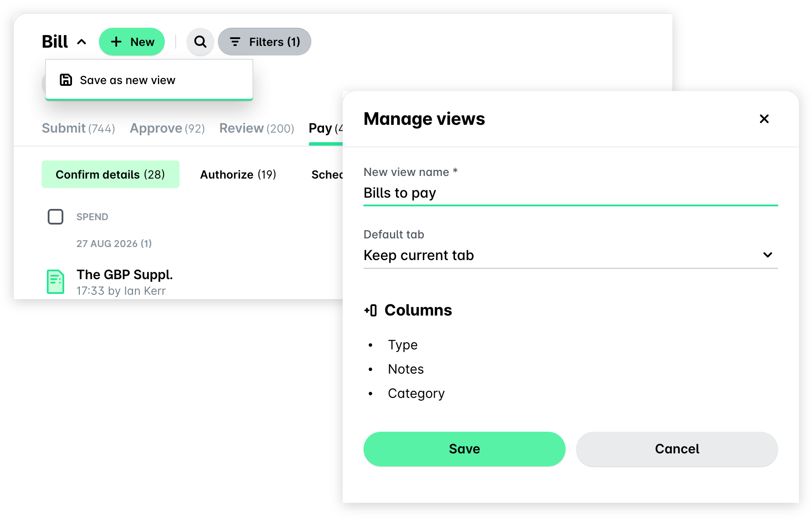Save the new view
This screenshot has height=521, width=812.
click(x=464, y=449)
